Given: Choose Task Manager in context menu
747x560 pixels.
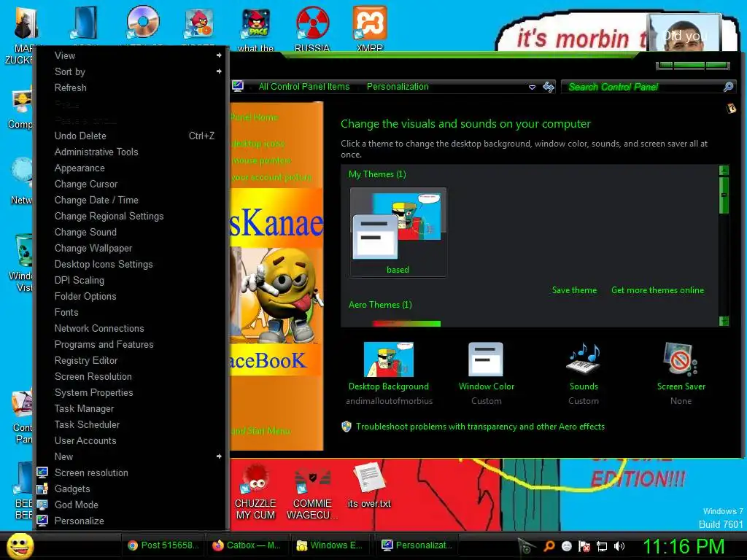Looking at the screenshot, I should (131, 408).
